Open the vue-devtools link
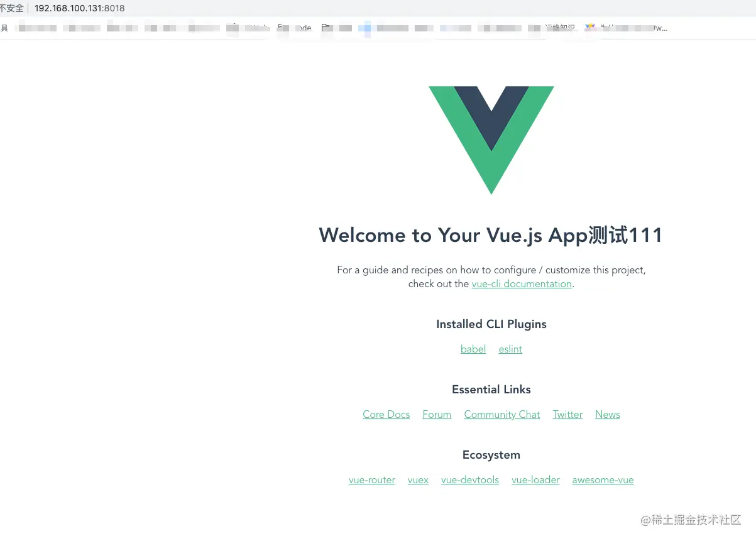756x541 pixels. click(x=470, y=480)
